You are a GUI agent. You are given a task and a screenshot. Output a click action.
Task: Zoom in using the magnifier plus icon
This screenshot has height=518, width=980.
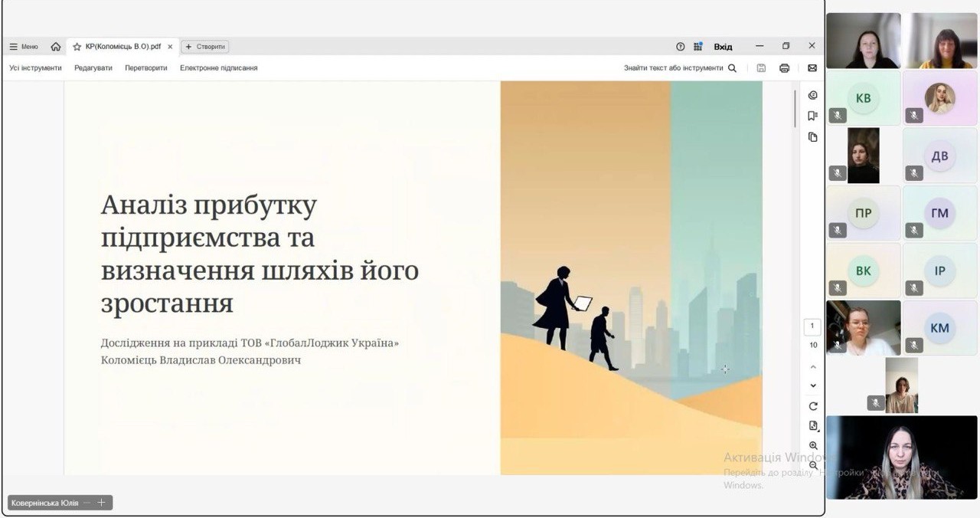point(813,446)
